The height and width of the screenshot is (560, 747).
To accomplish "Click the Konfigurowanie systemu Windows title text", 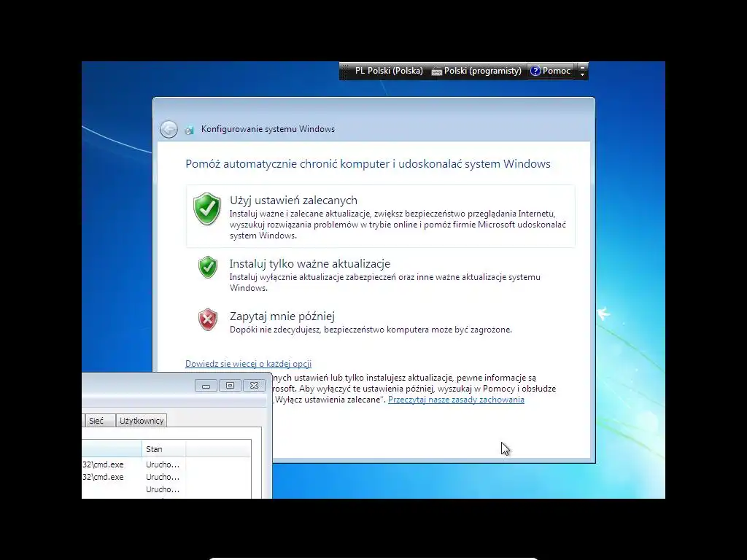I will [x=268, y=129].
